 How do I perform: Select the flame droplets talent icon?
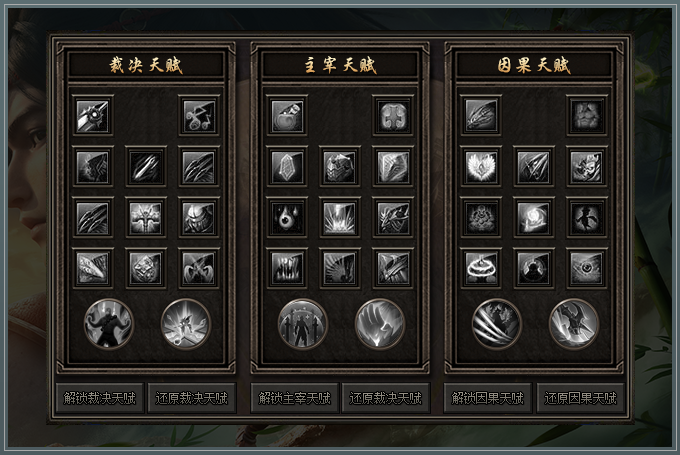coord(287,218)
